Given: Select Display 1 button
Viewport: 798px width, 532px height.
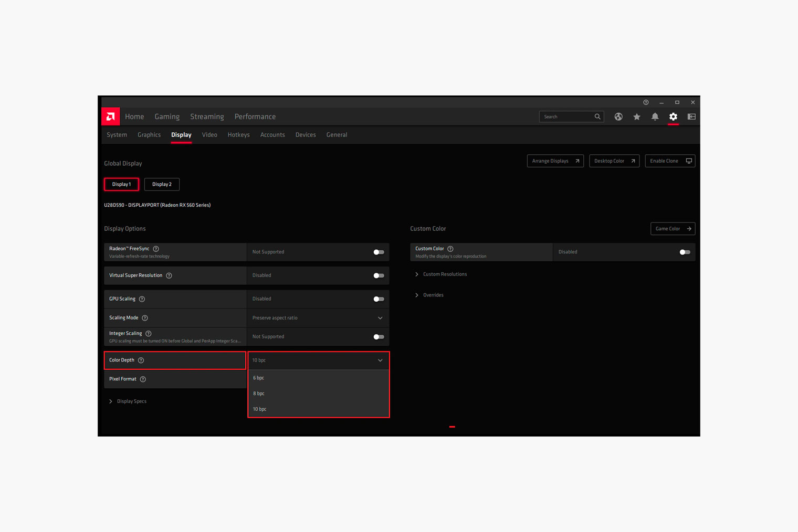Looking at the screenshot, I should (121, 184).
